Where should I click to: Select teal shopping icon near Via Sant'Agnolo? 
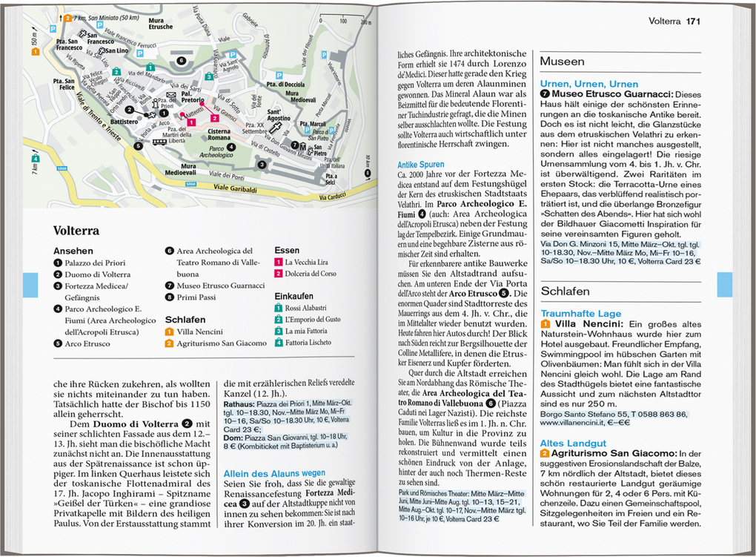[x=210, y=76]
